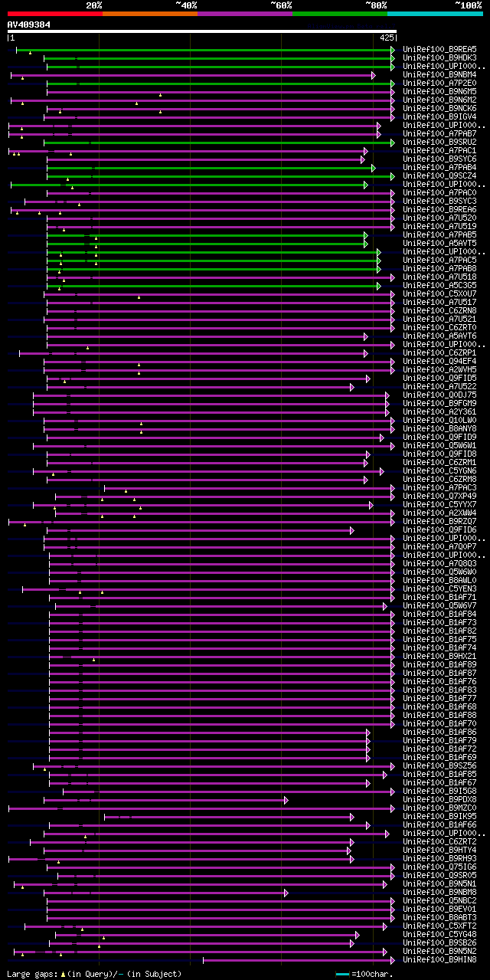Click the UniRef100_B9RZQ7 entry
The width and height of the screenshot is (490, 980).
pyautogui.click(x=439, y=521)
